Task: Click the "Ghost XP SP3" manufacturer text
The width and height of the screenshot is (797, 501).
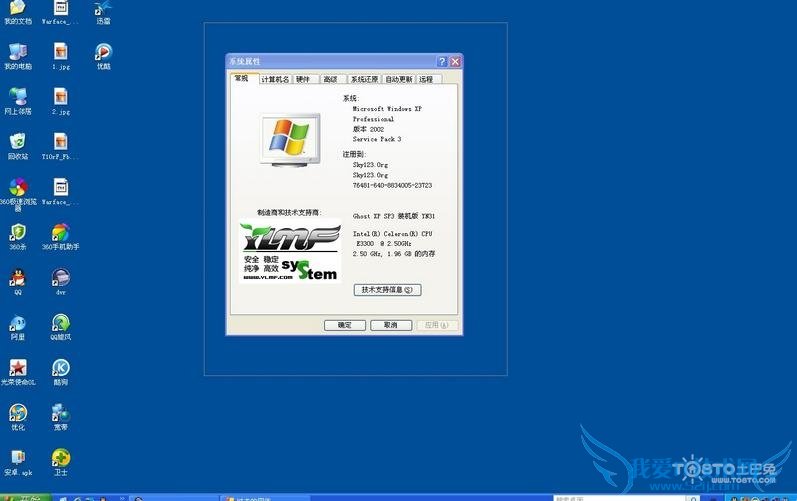Action: tap(394, 216)
